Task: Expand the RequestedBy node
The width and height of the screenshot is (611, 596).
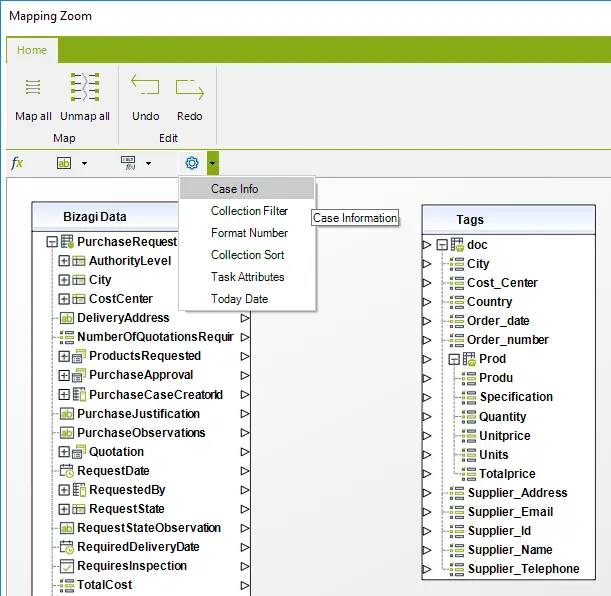Action: [x=64, y=490]
